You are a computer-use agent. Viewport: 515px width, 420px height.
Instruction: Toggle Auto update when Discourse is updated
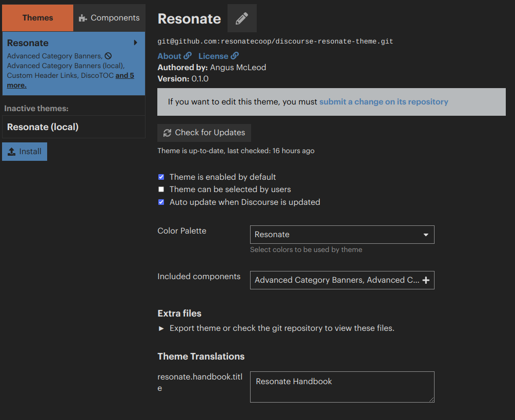coord(161,202)
